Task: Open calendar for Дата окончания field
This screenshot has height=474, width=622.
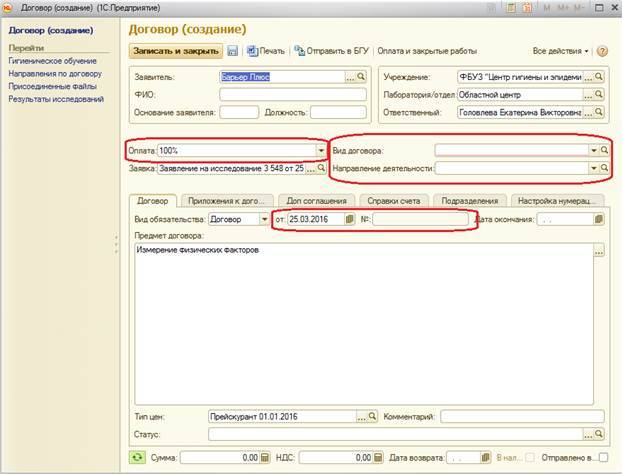Action: click(599, 218)
